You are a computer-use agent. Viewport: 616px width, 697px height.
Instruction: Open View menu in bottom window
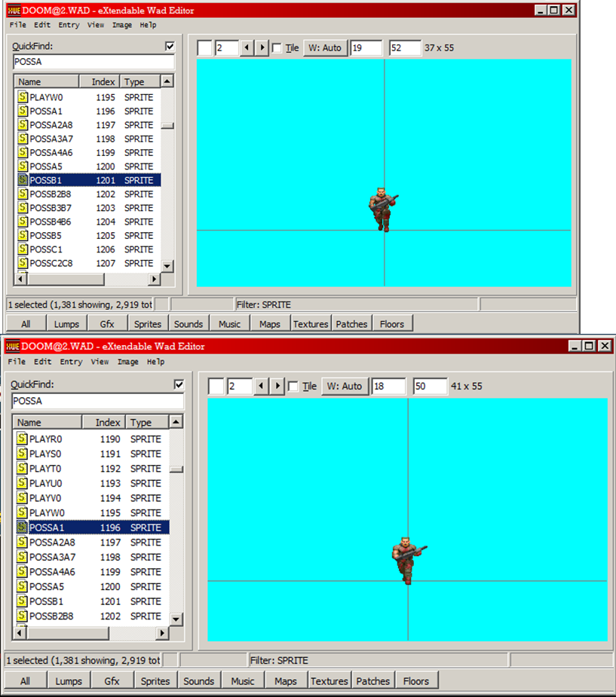click(100, 362)
